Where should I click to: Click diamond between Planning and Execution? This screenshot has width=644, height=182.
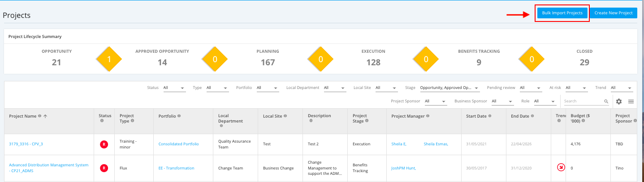(x=320, y=59)
